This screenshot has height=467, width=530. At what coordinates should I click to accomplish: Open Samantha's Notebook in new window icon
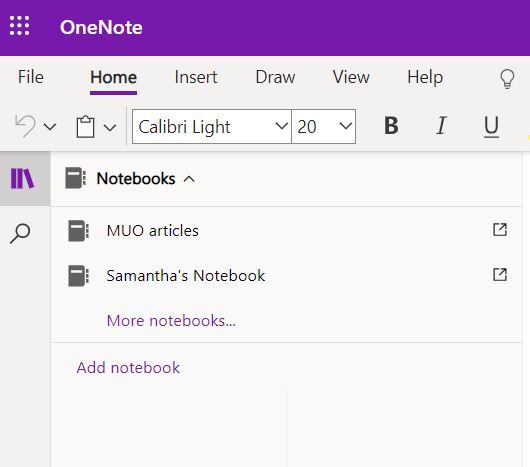(x=500, y=274)
